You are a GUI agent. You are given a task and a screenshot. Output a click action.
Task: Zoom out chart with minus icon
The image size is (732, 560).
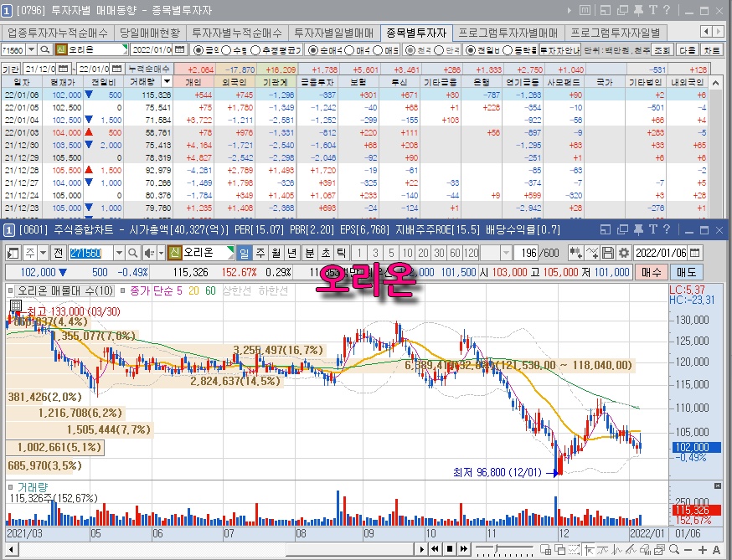[688, 550]
